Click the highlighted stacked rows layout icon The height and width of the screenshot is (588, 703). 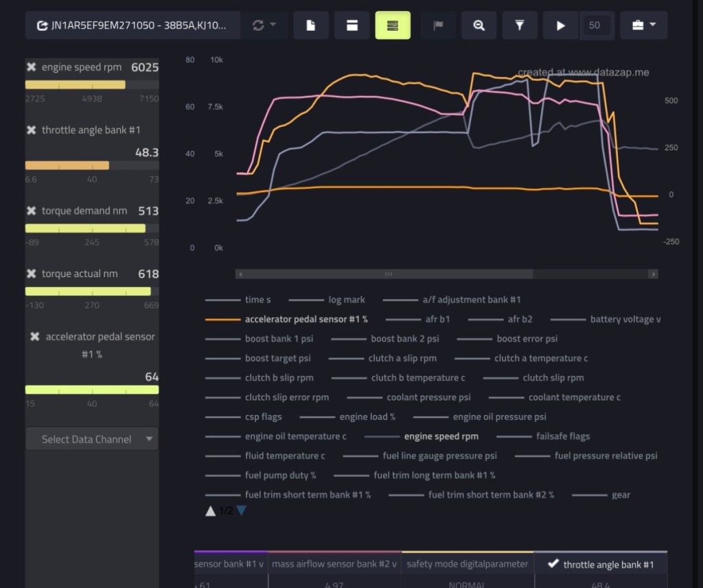click(x=393, y=25)
